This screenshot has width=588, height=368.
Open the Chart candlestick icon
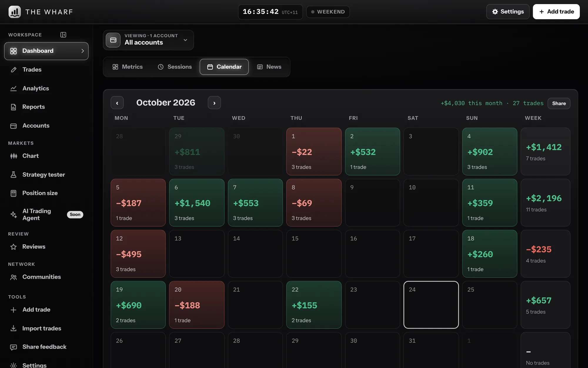pyautogui.click(x=14, y=156)
